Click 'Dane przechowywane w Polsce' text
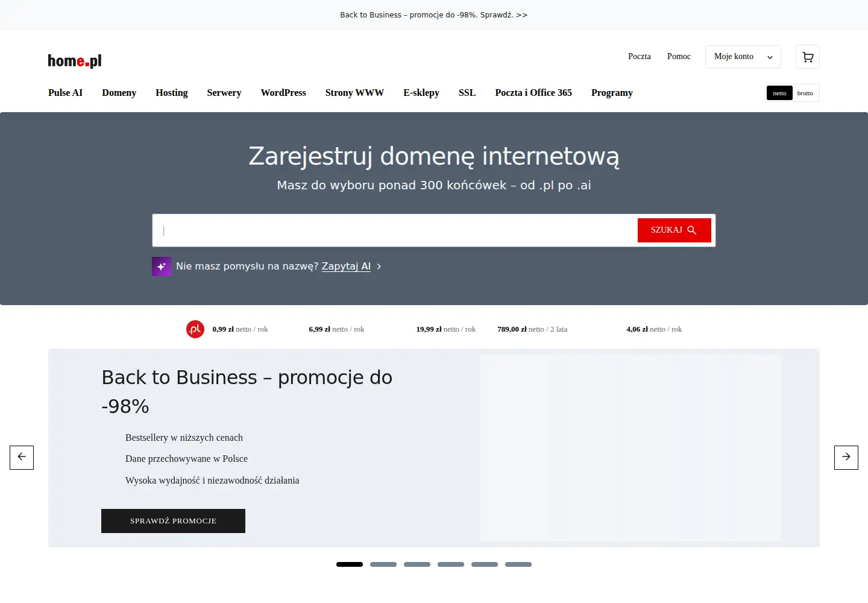The width and height of the screenshot is (868, 603). coord(186,459)
